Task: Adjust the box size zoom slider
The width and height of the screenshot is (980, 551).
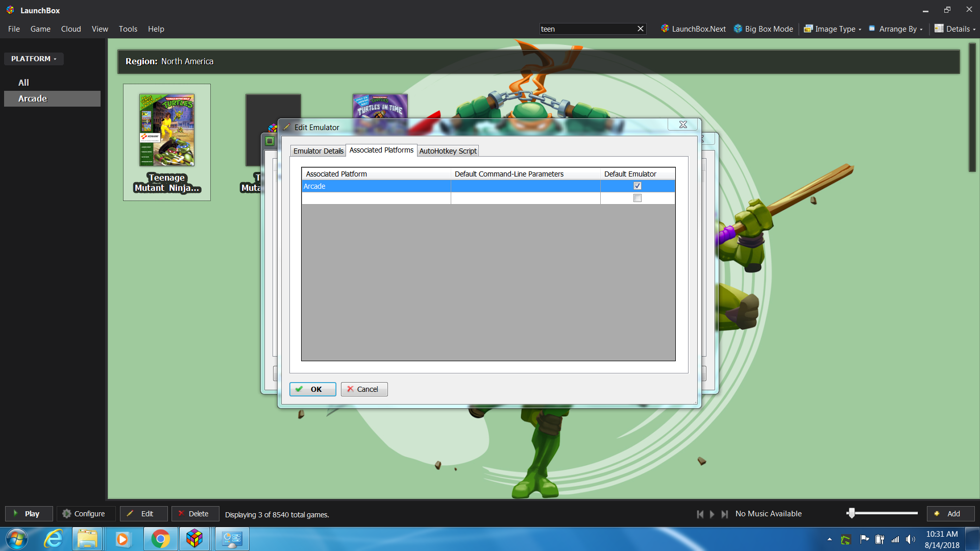Action: 851,513
